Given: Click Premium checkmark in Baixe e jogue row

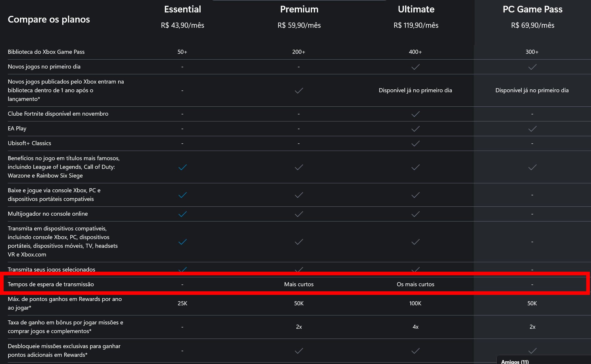Looking at the screenshot, I should click(x=299, y=195).
